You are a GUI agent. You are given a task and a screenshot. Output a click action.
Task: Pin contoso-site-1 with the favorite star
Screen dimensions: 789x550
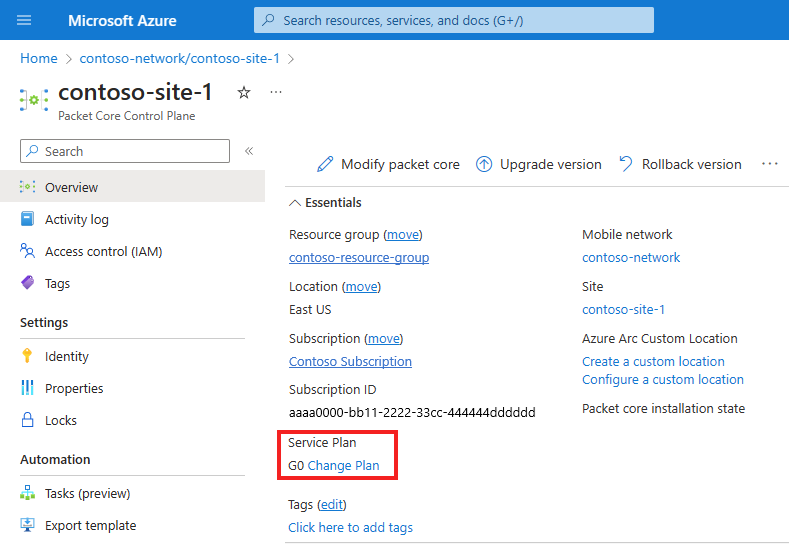[244, 92]
